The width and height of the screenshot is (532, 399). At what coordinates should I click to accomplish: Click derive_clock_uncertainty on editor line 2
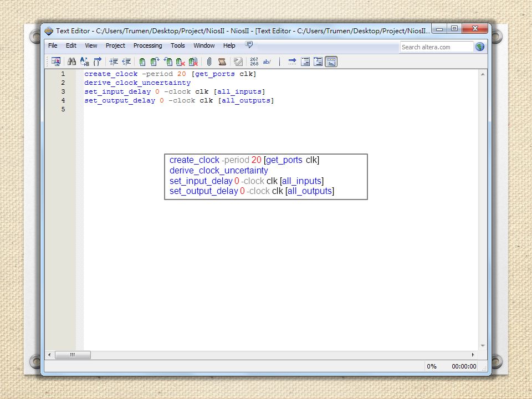(137, 83)
